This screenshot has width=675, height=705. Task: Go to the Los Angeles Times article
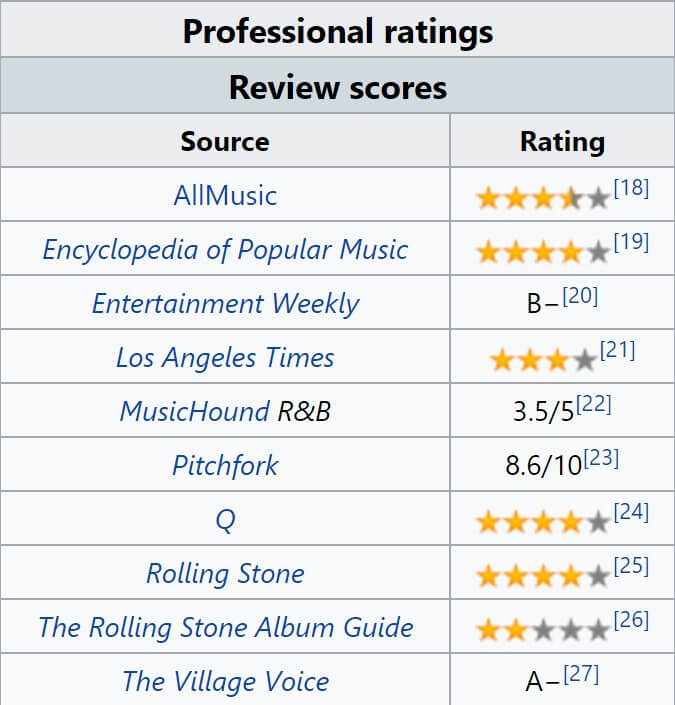click(225, 357)
